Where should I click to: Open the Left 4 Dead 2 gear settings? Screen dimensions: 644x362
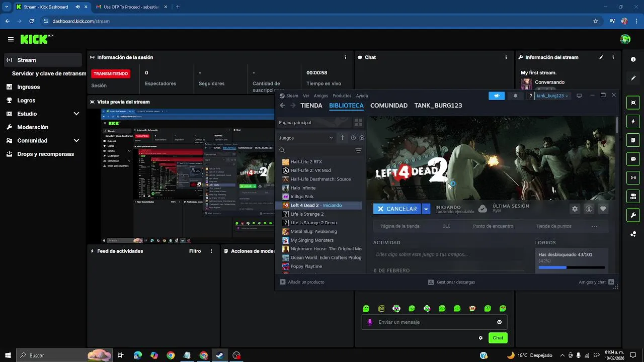[575, 209]
